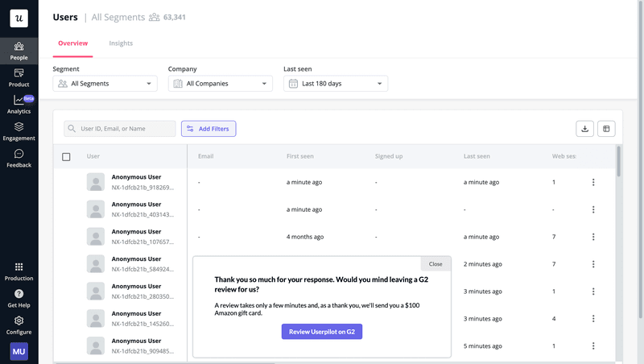Expand the All Segments dropdown
The width and height of the screenshot is (644, 364).
pyautogui.click(x=105, y=83)
